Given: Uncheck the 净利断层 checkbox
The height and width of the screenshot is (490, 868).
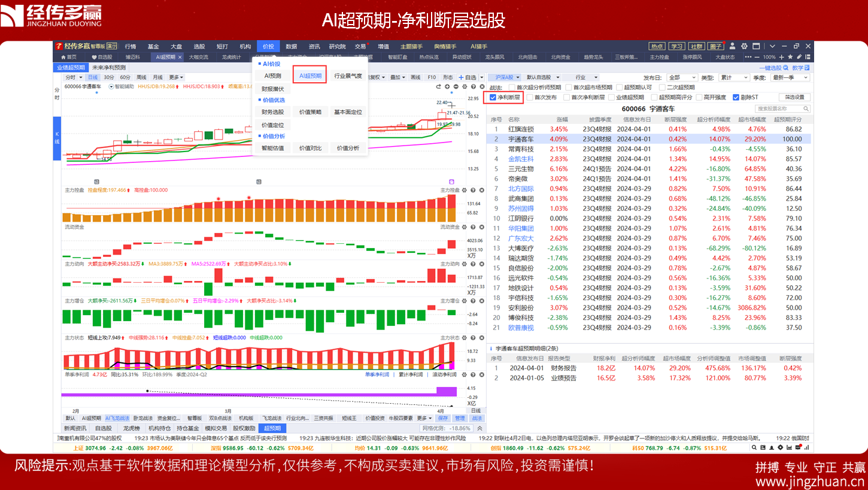Looking at the screenshot, I should [493, 97].
